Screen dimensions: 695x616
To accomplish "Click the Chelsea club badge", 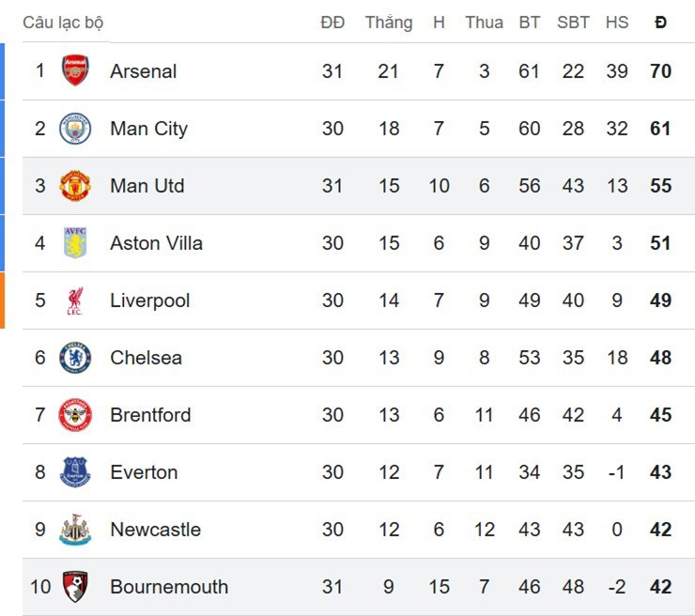I will coord(75,358).
